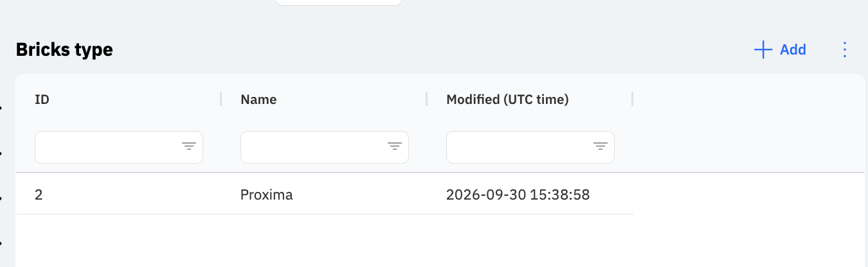Sort by Modified (UTC time) header
Viewport: 868px width, 267px height.
click(x=507, y=99)
